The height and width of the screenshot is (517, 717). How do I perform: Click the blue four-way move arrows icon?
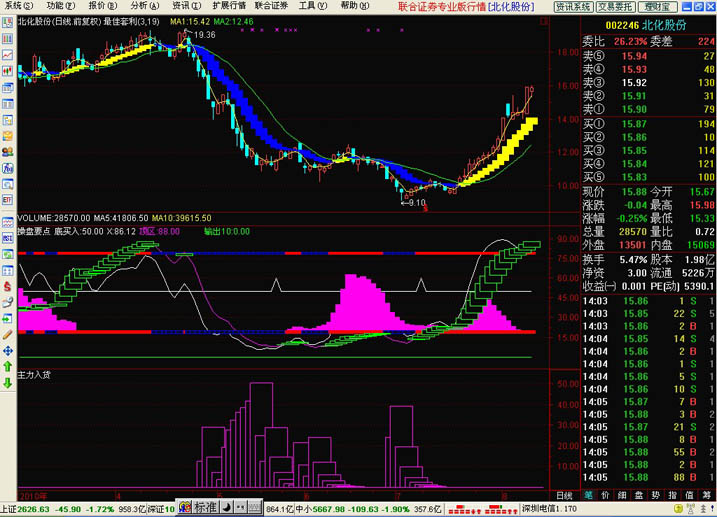pyautogui.click(x=8, y=351)
